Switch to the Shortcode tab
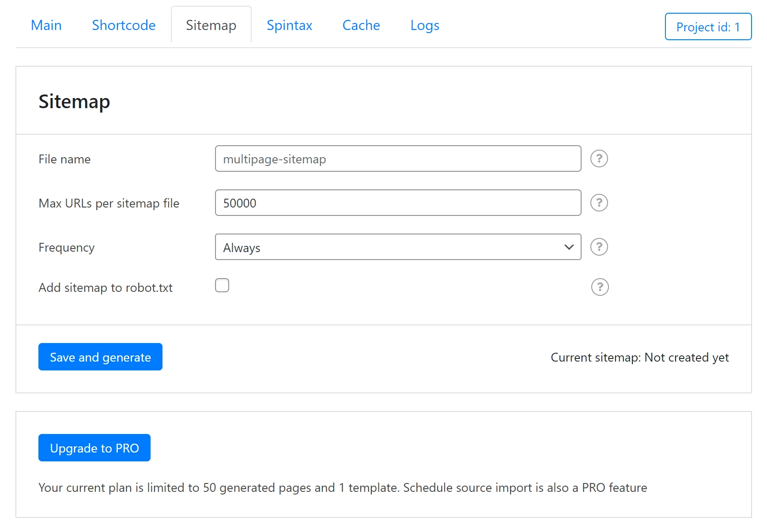Viewport: 767px width, 532px height. (x=124, y=25)
